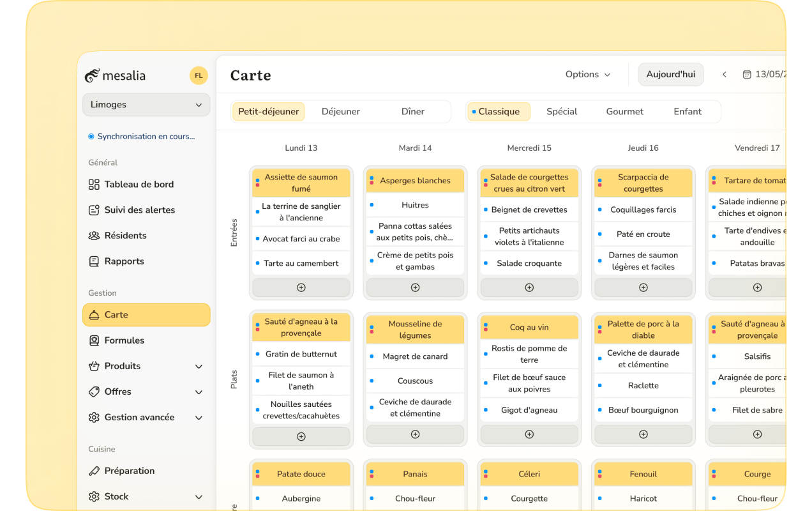The height and width of the screenshot is (511, 812).
Task: Click the Tableau de bord grid icon
Action: (94, 185)
